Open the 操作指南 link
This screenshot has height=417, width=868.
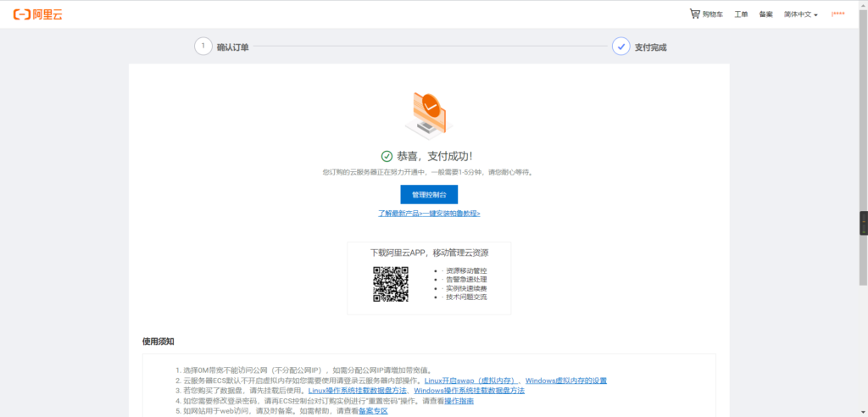coord(459,401)
